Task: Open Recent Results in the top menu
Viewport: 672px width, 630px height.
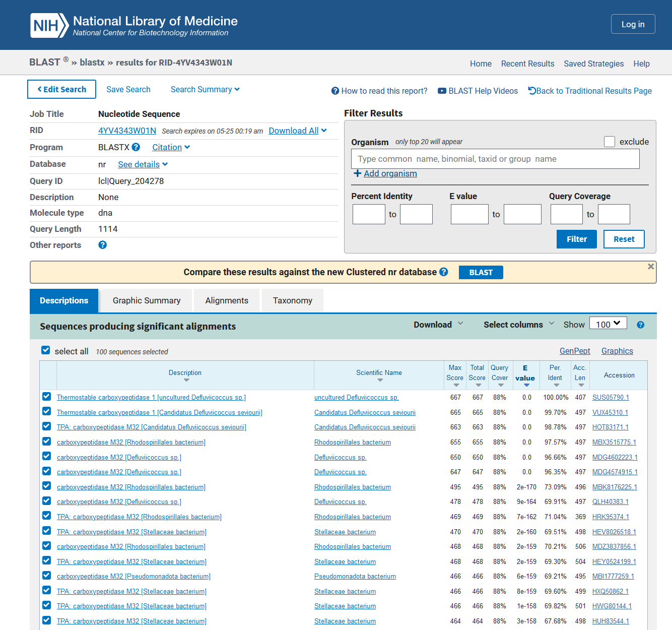Action: (527, 64)
